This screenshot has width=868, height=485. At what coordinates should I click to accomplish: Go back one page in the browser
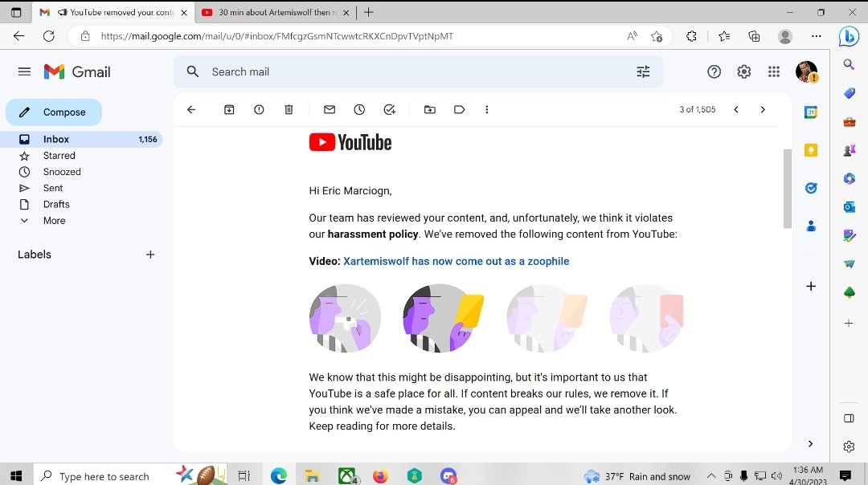(x=18, y=36)
